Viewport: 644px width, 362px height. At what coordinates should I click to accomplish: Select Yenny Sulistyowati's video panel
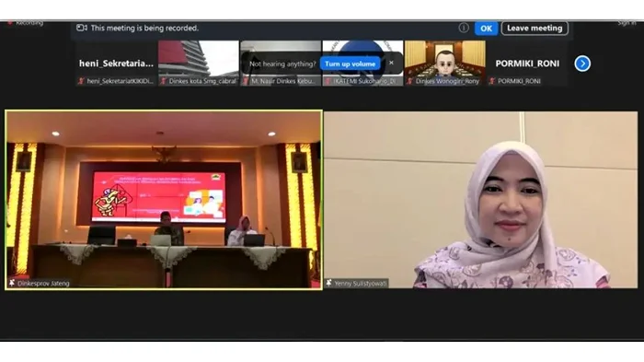pyautogui.click(x=481, y=200)
